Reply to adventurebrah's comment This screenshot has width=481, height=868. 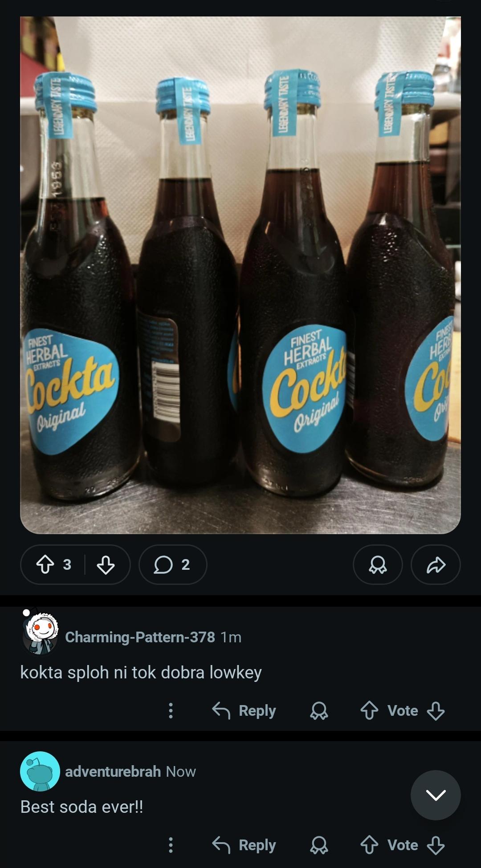(244, 845)
